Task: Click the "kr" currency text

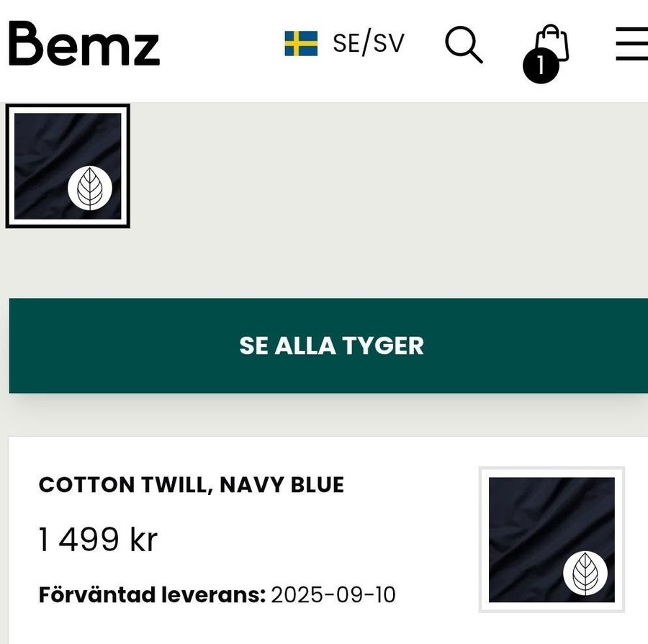Action: point(143,540)
